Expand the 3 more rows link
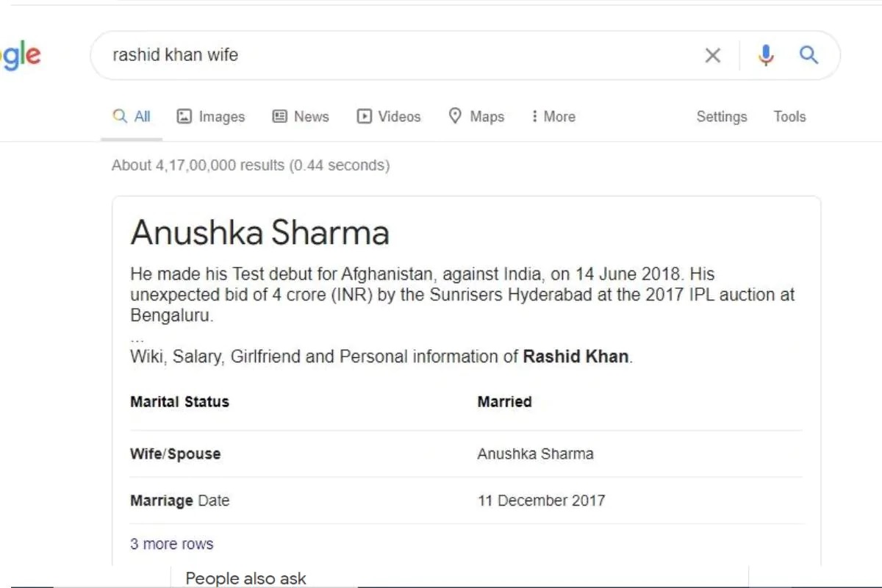882x588 pixels. pos(172,544)
